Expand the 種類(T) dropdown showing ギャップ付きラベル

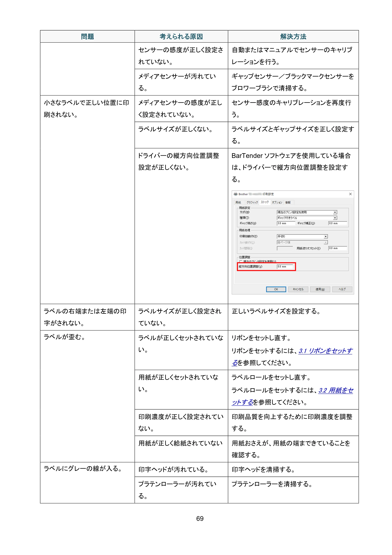point(307,218)
